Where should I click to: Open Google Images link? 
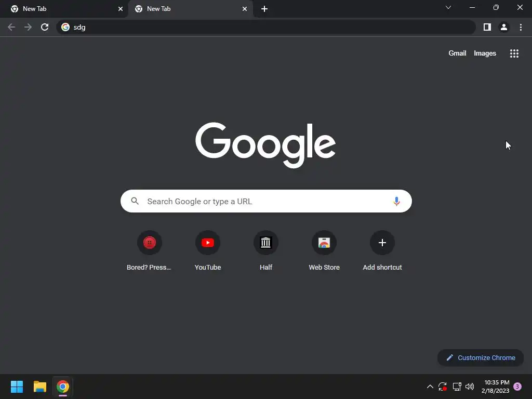coord(485,54)
